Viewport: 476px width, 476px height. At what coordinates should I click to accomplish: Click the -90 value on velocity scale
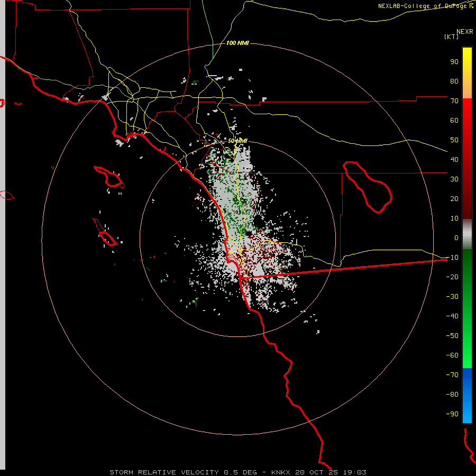click(x=452, y=414)
